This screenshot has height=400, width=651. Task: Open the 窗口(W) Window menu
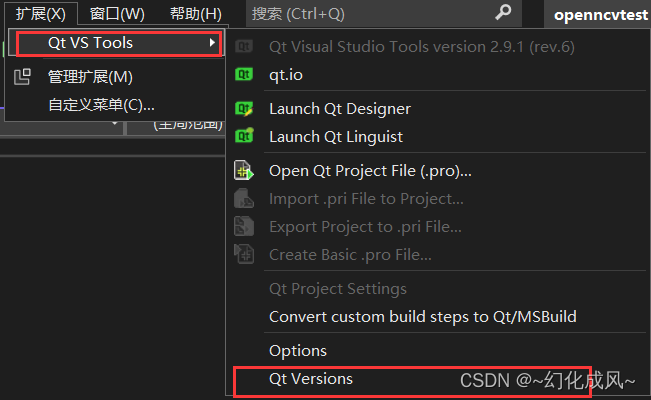pos(117,14)
